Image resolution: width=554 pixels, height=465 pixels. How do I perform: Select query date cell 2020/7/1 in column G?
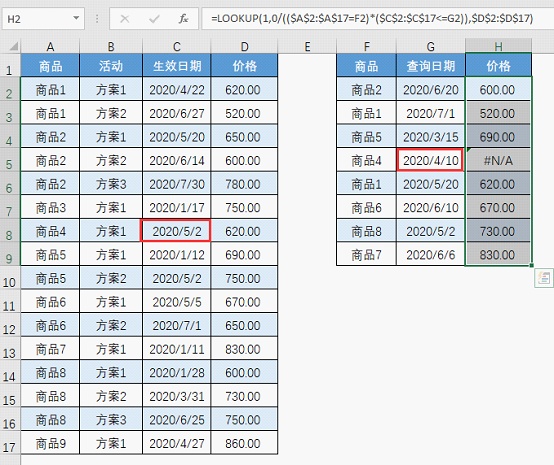tap(431, 113)
